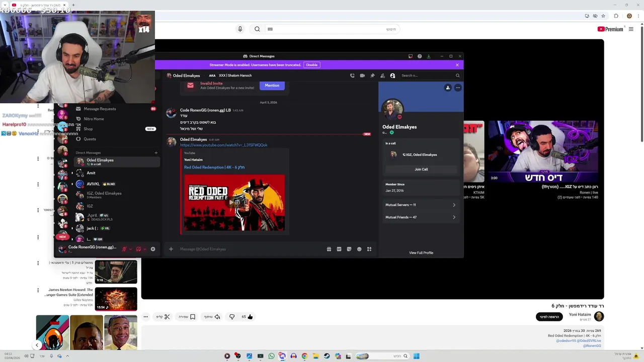Image resolution: width=644 pixels, height=362 pixels.
Task: Open the emoji picker icon
Action: (x=359, y=249)
